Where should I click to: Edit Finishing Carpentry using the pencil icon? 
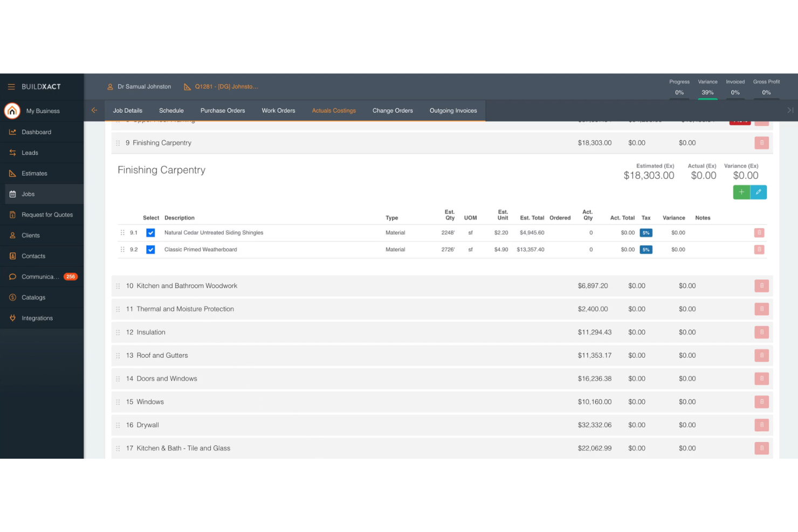pos(759,192)
